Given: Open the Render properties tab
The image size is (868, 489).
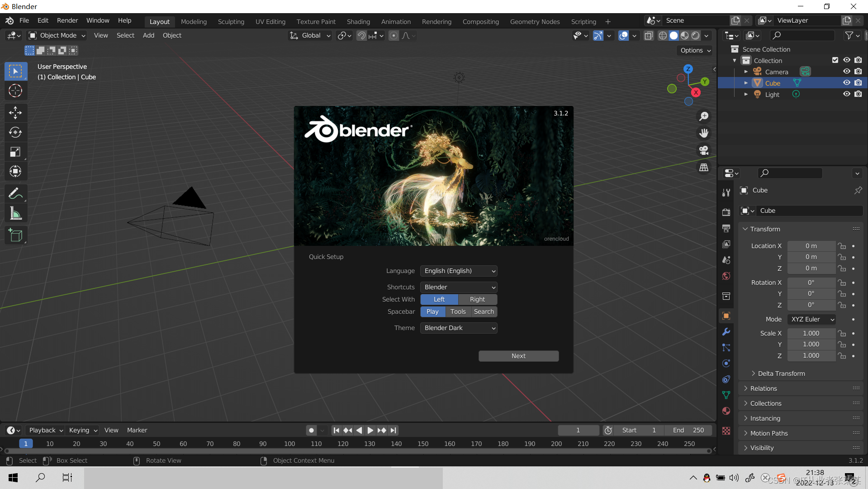Looking at the screenshot, I should pyautogui.click(x=726, y=212).
